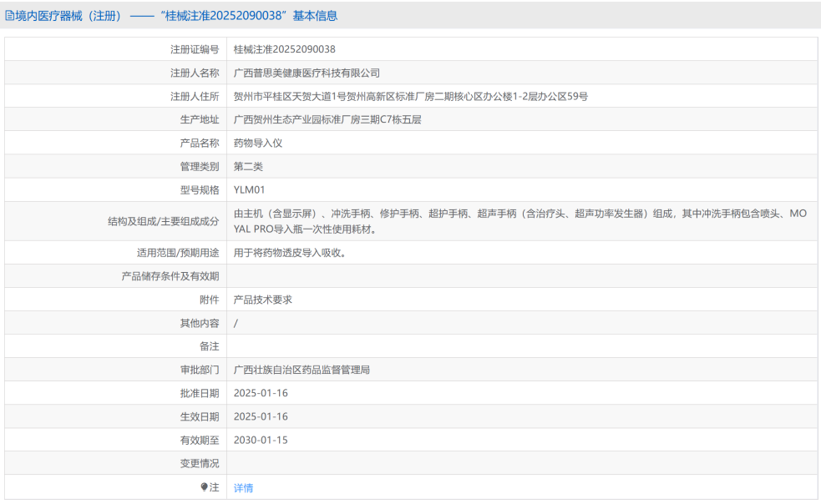Select model specification YLM01
This screenshot has width=821, height=504.
[249, 190]
